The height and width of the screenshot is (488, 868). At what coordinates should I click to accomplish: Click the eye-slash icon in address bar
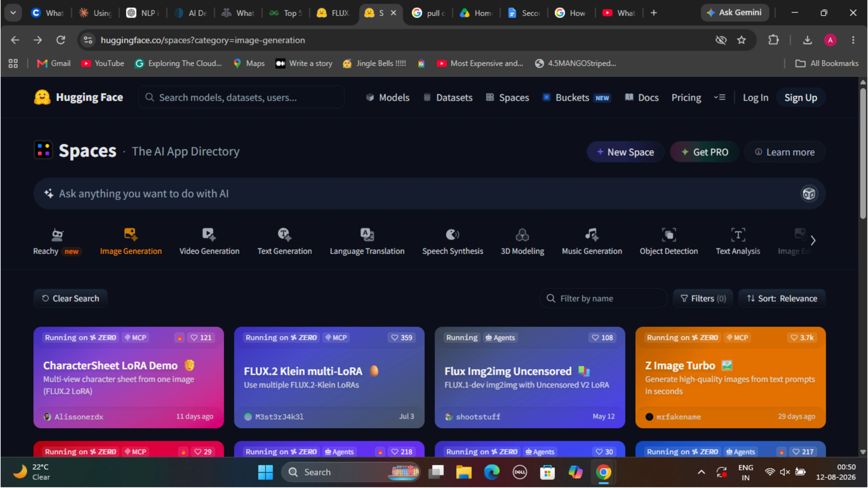(x=721, y=40)
